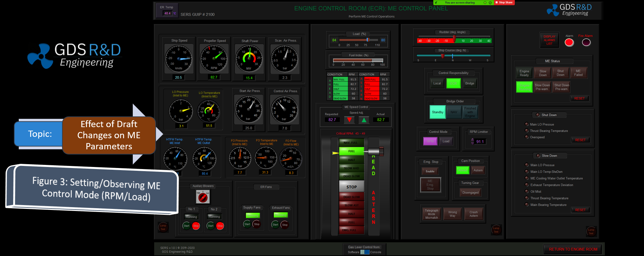Click the Load (%) slider handle
The image size is (644, 256).
tap(368, 40)
